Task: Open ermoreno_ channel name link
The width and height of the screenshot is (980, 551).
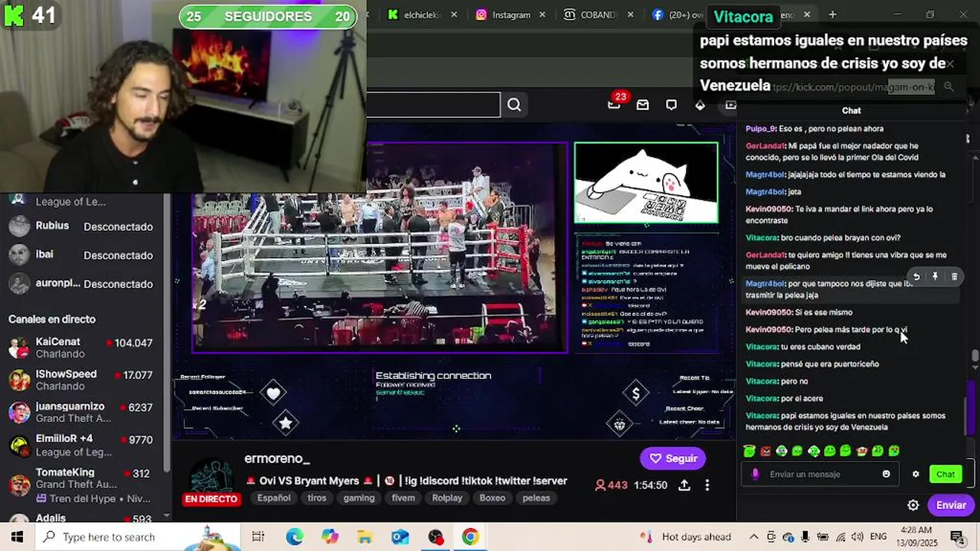Action: tap(276, 458)
